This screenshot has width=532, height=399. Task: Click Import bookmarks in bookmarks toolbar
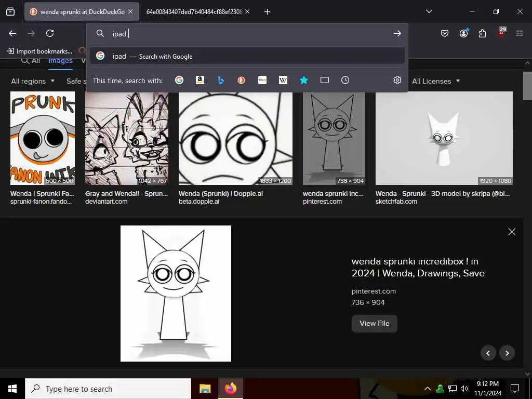coord(39,51)
